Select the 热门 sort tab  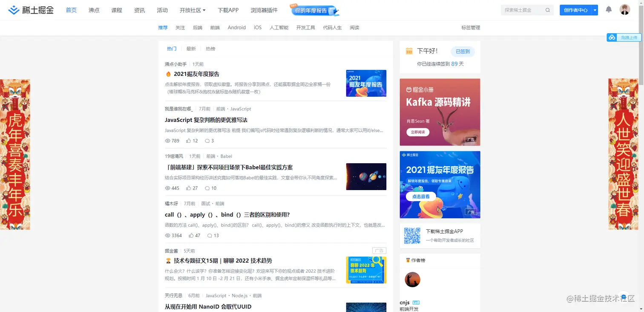(x=172, y=49)
